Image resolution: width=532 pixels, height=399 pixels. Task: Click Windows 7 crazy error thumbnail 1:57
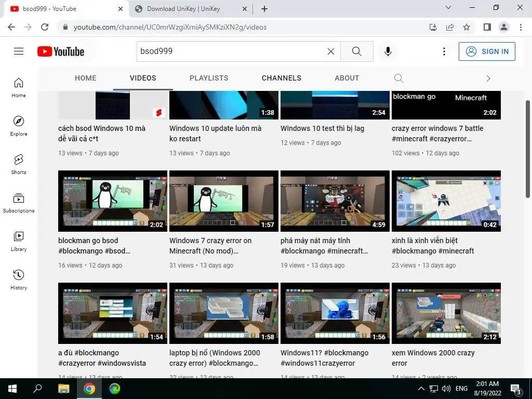pos(223,201)
